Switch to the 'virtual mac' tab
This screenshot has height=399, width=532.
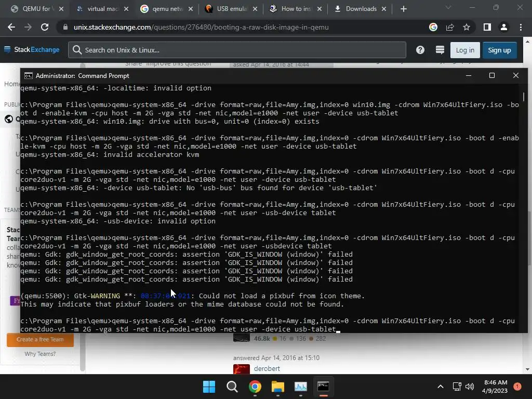point(98,9)
